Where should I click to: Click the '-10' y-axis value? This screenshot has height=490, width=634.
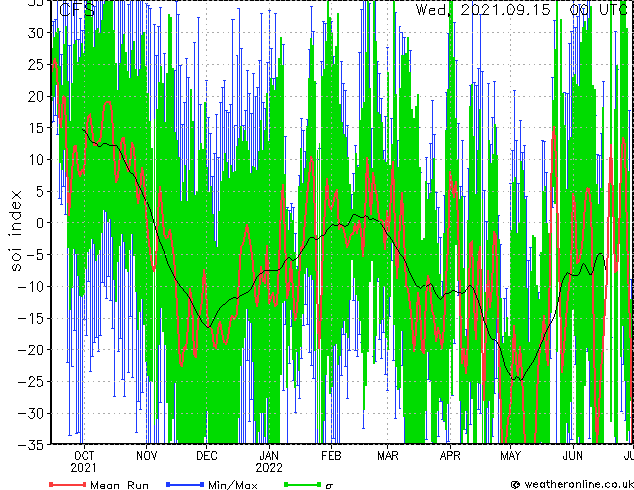pos(31,286)
